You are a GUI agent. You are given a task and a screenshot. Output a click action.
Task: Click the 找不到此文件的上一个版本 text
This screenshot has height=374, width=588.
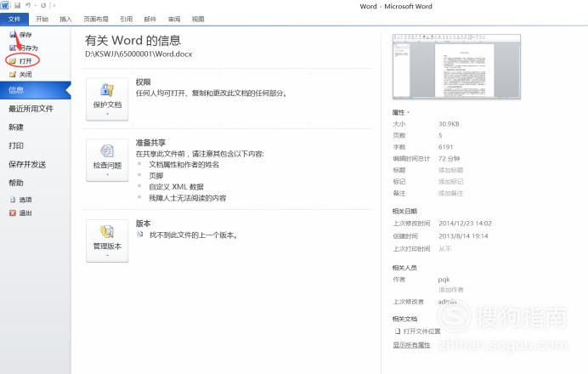click(x=193, y=235)
